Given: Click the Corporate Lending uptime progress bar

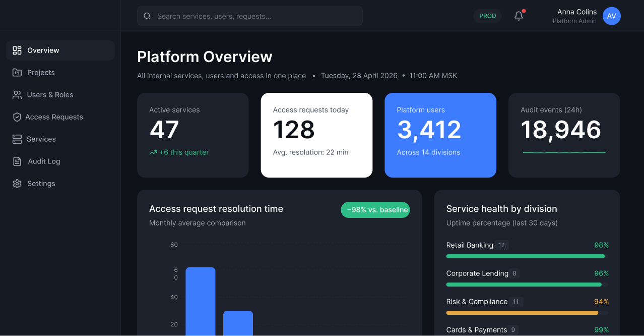Looking at the screenshot, I should 527,285.
